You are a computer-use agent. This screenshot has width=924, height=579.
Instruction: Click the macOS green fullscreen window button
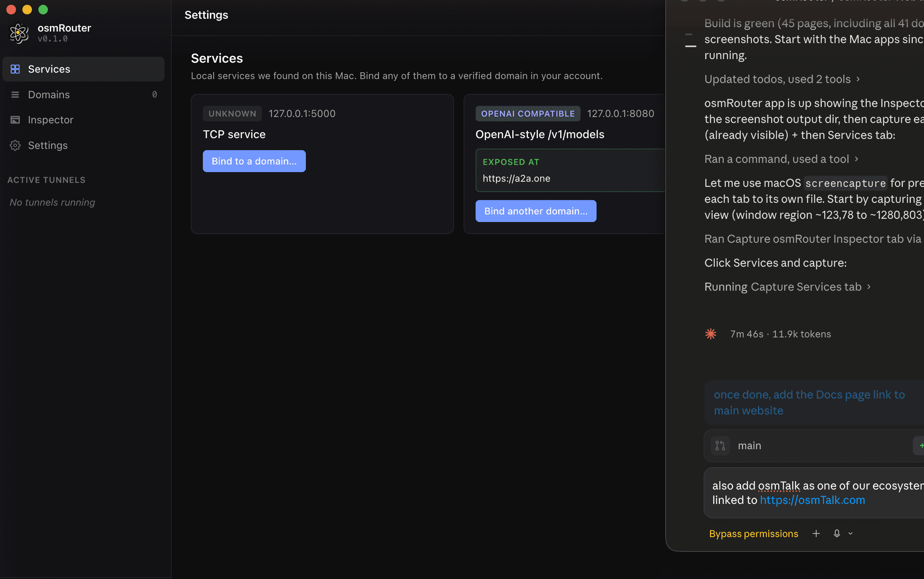tap(43, 10)
